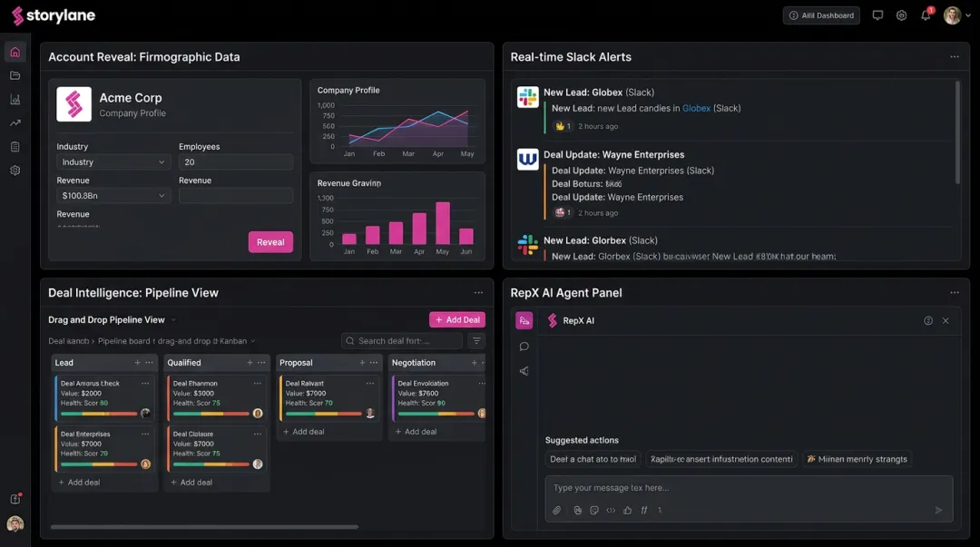Image resolution: width=980 pixels, height=547 pixels.
Task: Select the 'Mimen menrly strangts' suggested action
Action: pyautogui.click(x=857, y=459)
